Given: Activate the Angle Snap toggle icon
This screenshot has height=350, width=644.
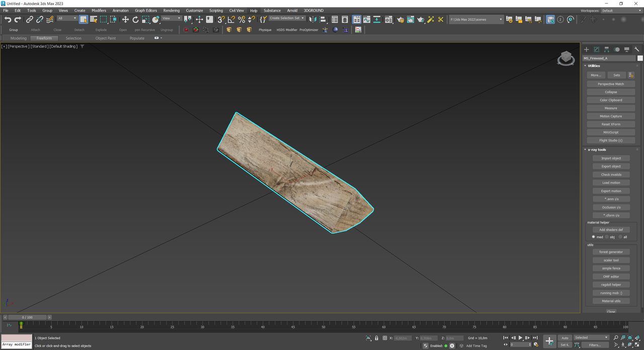Looking at the screenshot, I should (231, 20).
